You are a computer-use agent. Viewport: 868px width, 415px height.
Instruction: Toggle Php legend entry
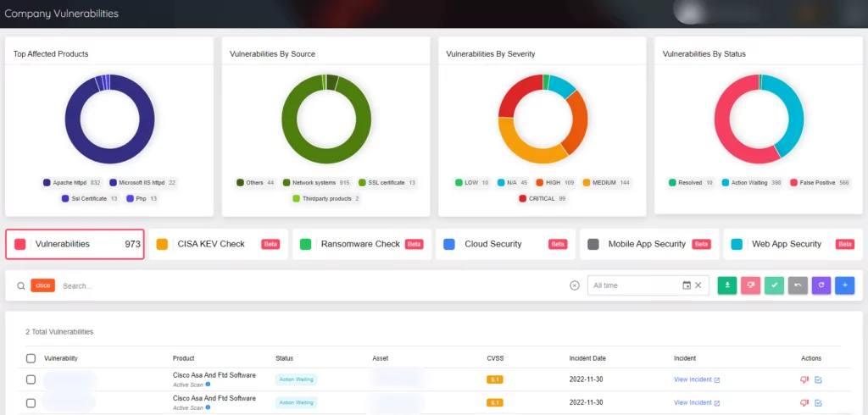(x=142, y=199)
